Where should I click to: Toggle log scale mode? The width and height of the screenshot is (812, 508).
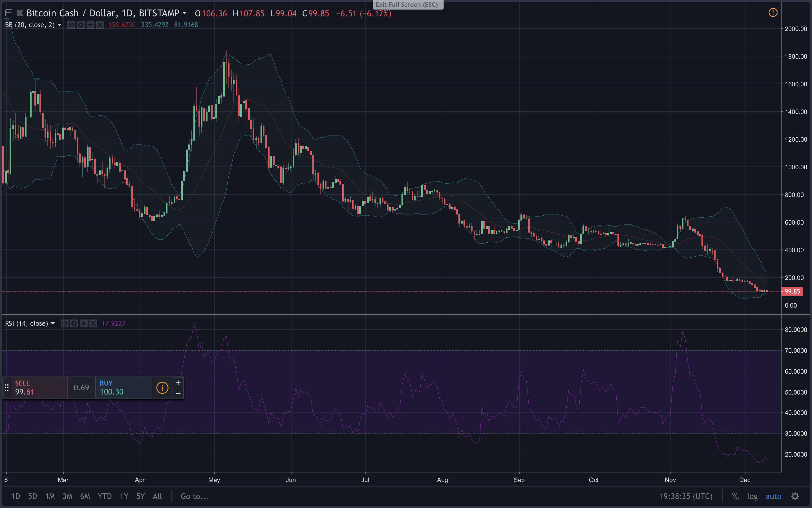click(x=753, y=496)
